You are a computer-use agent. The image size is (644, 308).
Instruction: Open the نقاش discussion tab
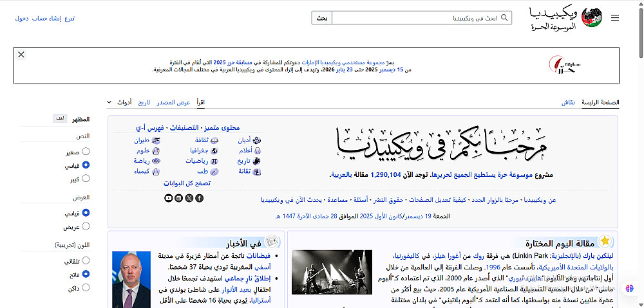click(569, 102)
